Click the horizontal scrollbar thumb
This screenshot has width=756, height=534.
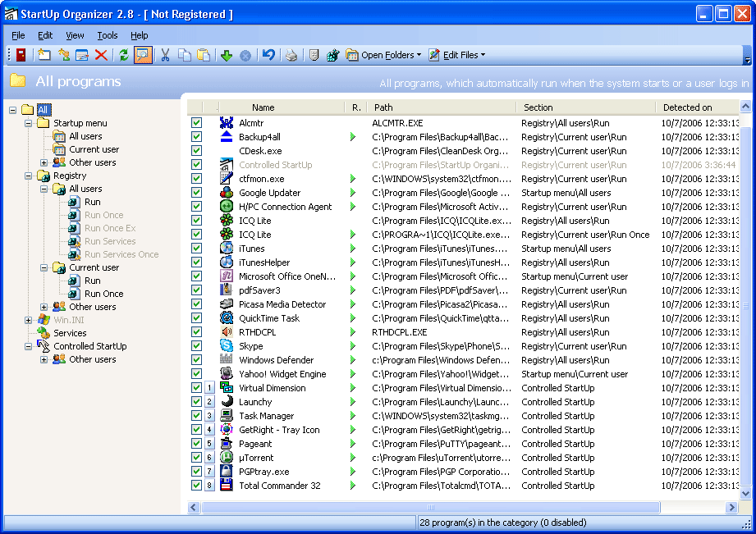click(431, 507)
